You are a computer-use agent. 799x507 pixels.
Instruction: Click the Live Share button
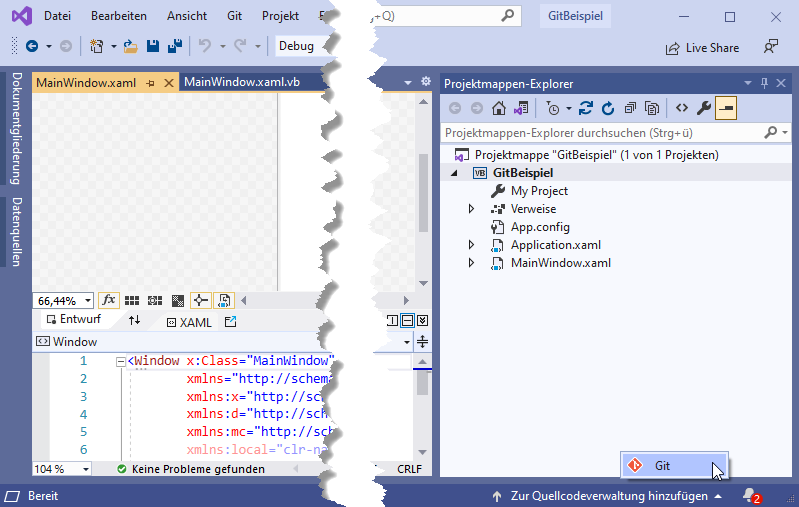tap(702, 47)
